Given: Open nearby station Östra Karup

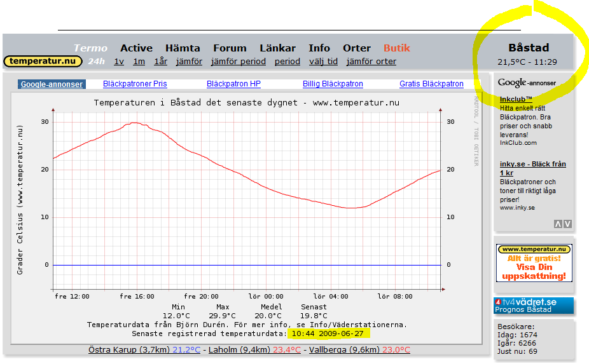Looking at the screenshot, I should click(116, 350).
